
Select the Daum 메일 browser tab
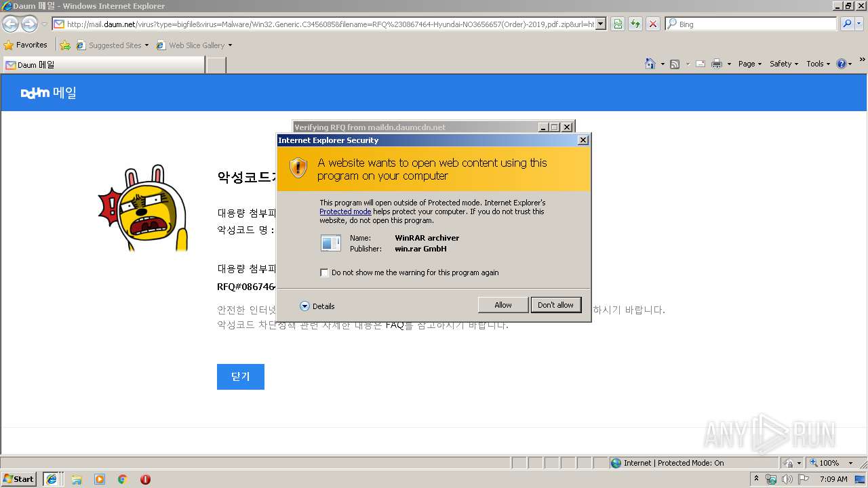[104, 65]
